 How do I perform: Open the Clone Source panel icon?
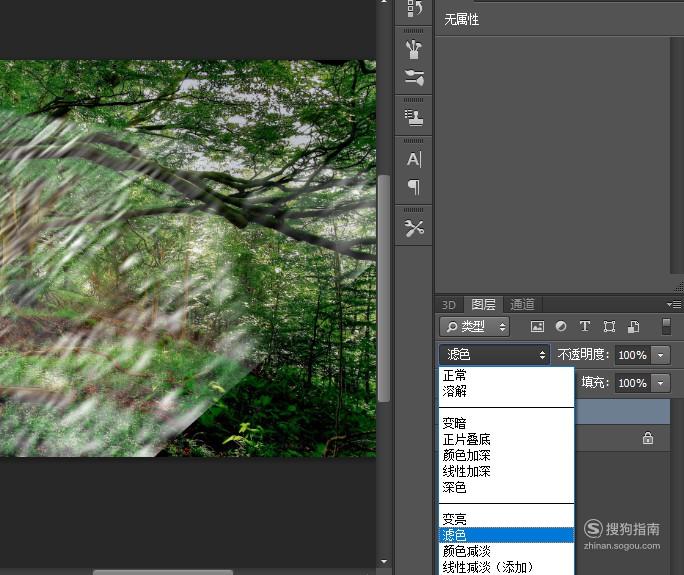[414, 118]
